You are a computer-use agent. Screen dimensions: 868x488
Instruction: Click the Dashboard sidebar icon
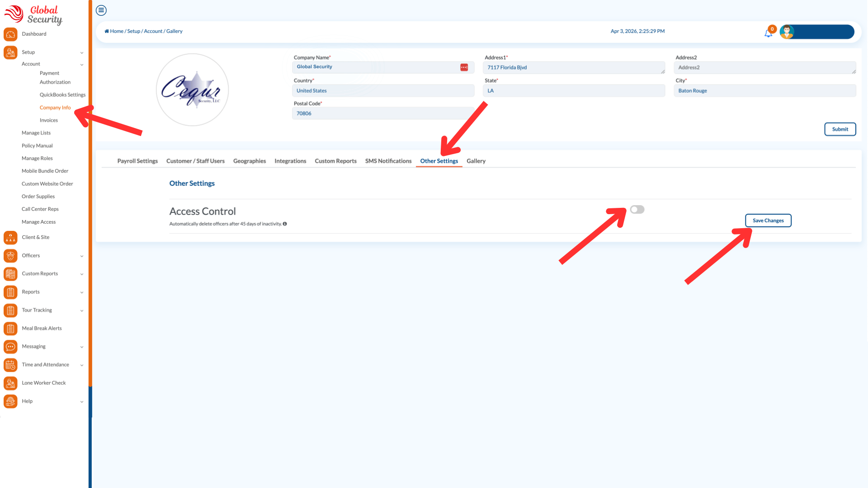(10, 34)
